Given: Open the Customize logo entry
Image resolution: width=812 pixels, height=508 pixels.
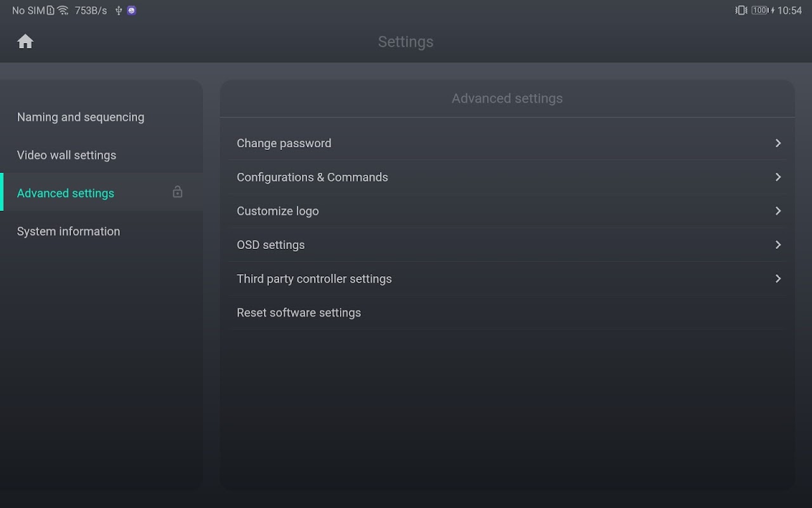Looking at the screenshot, I should coord(507,211).
